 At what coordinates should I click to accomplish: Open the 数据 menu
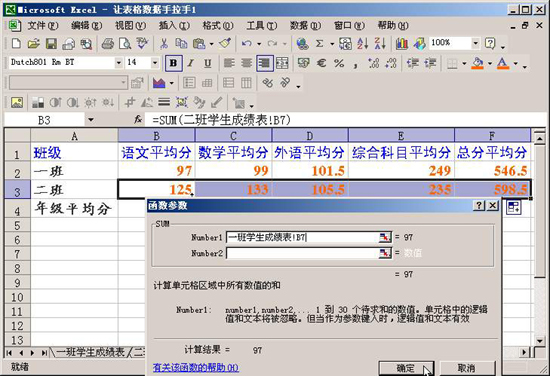coord(305,26)
